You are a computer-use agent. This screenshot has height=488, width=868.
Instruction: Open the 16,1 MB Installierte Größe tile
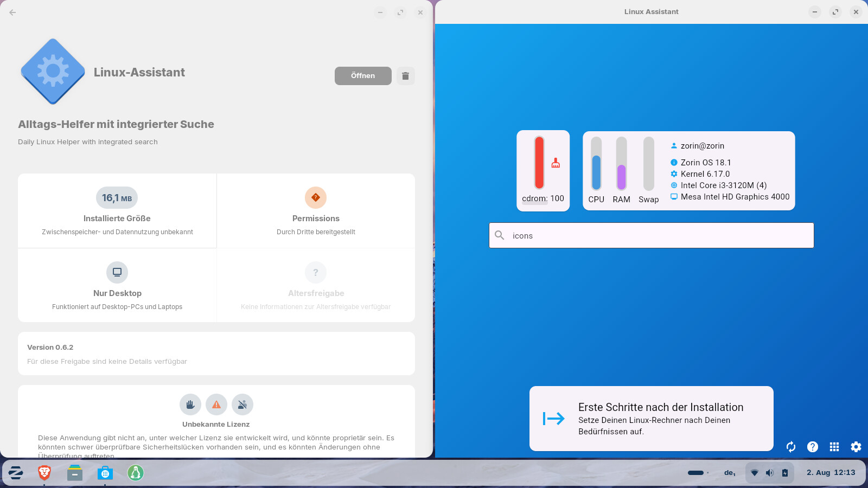[x=117, y=211]
